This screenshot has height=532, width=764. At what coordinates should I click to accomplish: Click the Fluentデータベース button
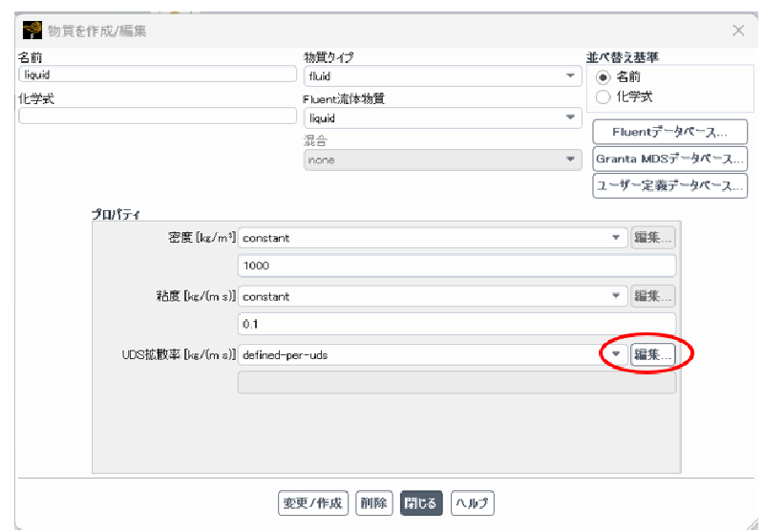668,132
